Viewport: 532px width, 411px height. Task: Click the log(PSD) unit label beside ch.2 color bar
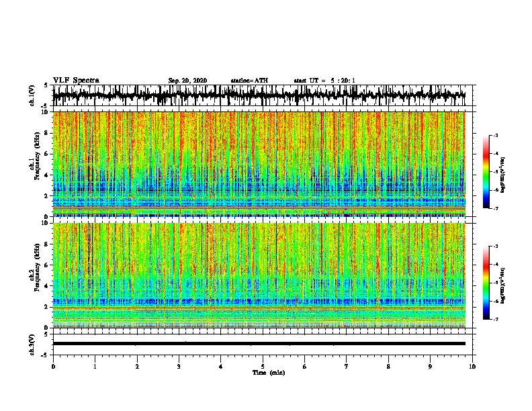[x=503, y=285]
